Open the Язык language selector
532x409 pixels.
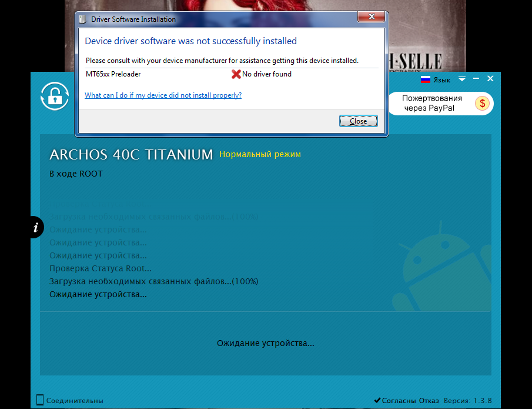(441, 79)
